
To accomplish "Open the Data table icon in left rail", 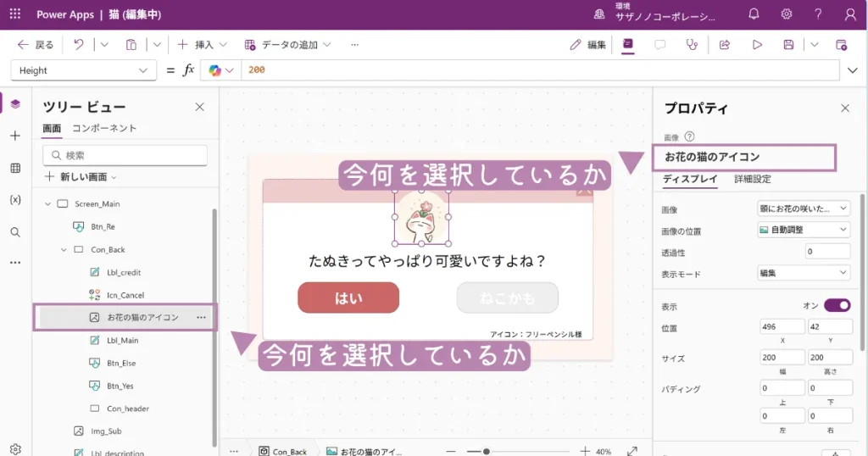I will (x=15, y=168).
